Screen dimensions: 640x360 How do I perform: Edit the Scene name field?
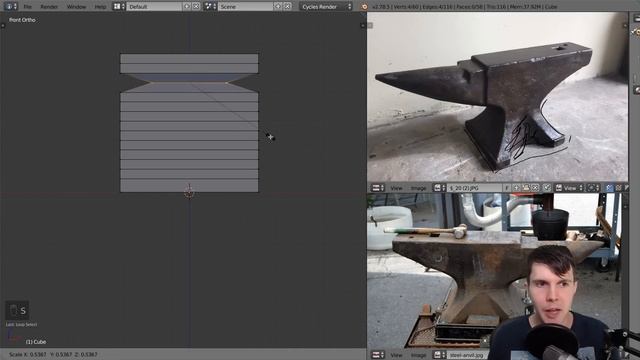coord(246,7)
